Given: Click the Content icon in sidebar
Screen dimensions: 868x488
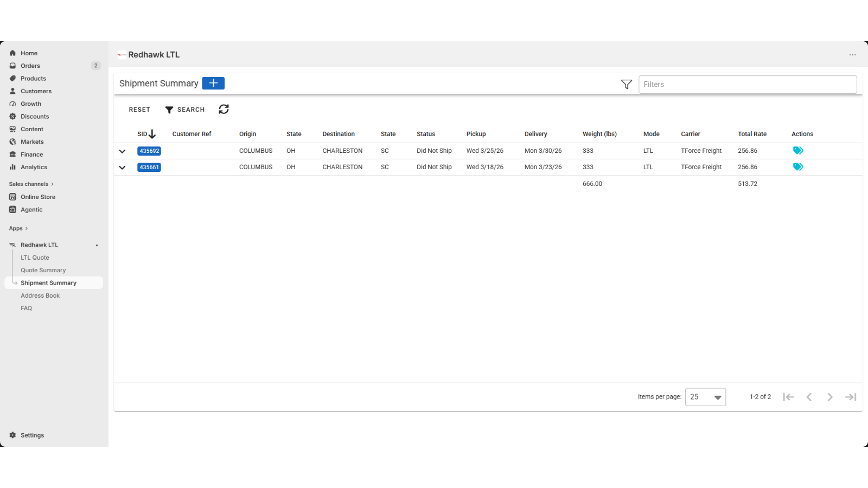Looking at the screenshot, I should (x=12, y=129).
